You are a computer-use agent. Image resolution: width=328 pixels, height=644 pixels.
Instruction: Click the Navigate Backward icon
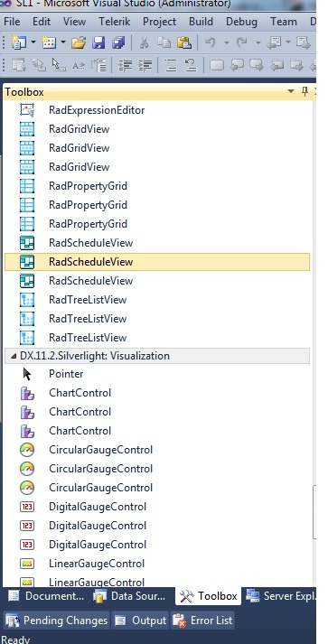pyautogui.click(x=274, y=42)
